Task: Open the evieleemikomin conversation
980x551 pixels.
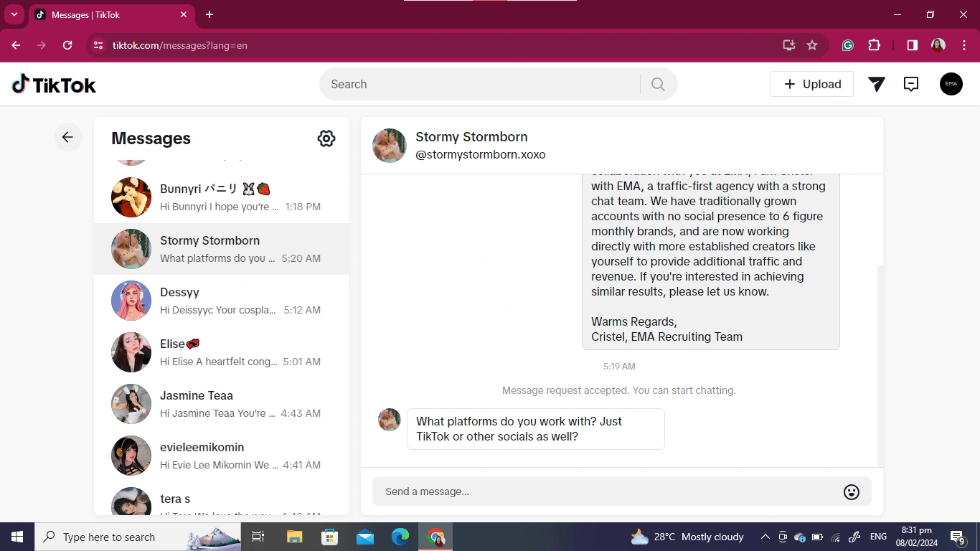Action: point(222,456)
